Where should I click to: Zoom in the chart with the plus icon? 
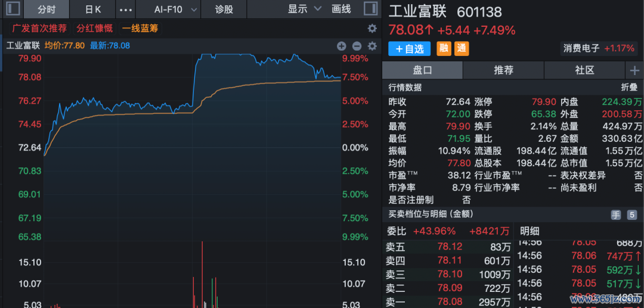342,46
